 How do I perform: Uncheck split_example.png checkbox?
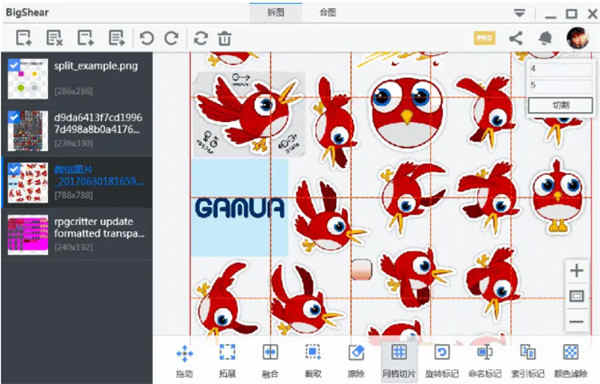pos(14,65)
